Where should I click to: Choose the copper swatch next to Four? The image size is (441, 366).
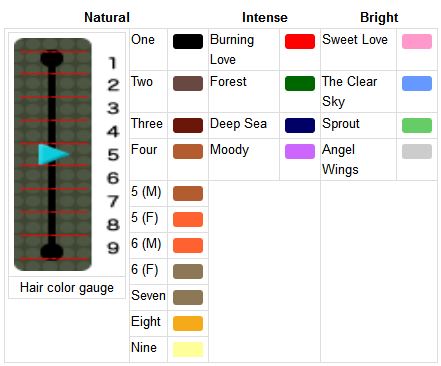pos(188,152)
